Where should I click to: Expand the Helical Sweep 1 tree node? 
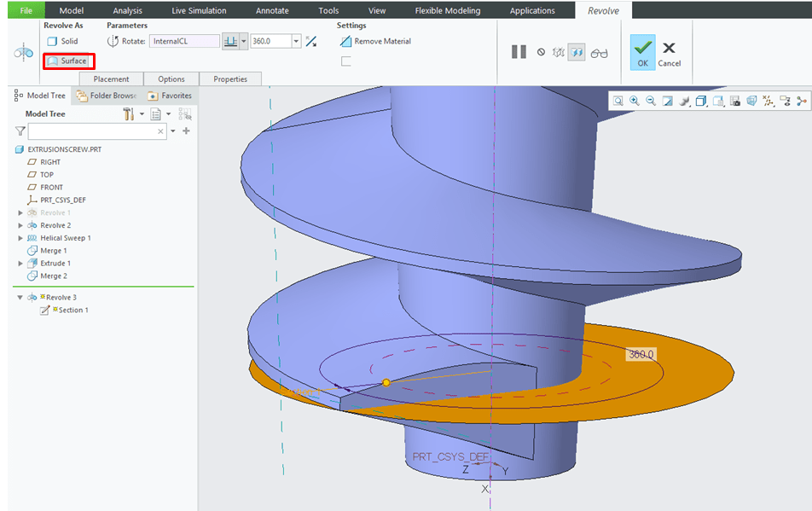pyautogui.click(x=20, y=238)
